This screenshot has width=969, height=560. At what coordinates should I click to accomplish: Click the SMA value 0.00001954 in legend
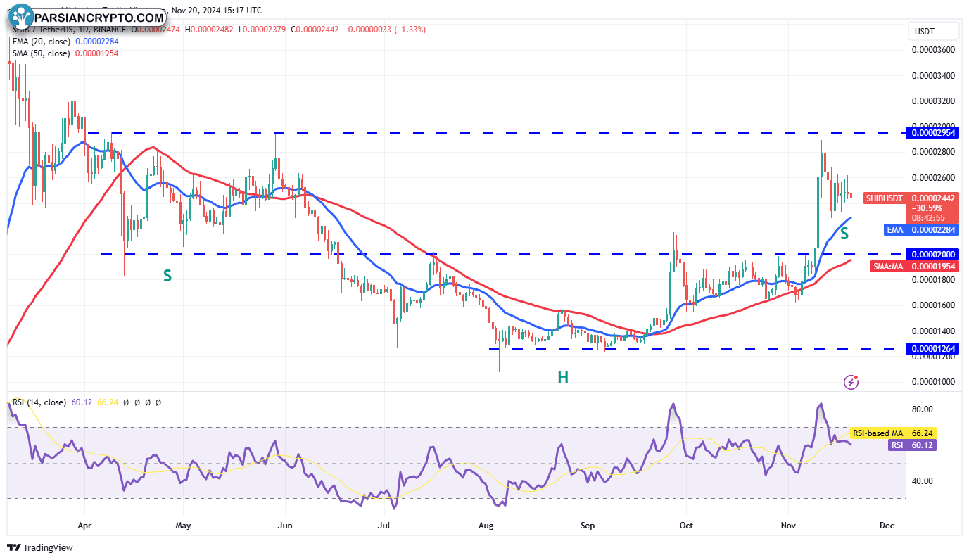tap(96, 53)
